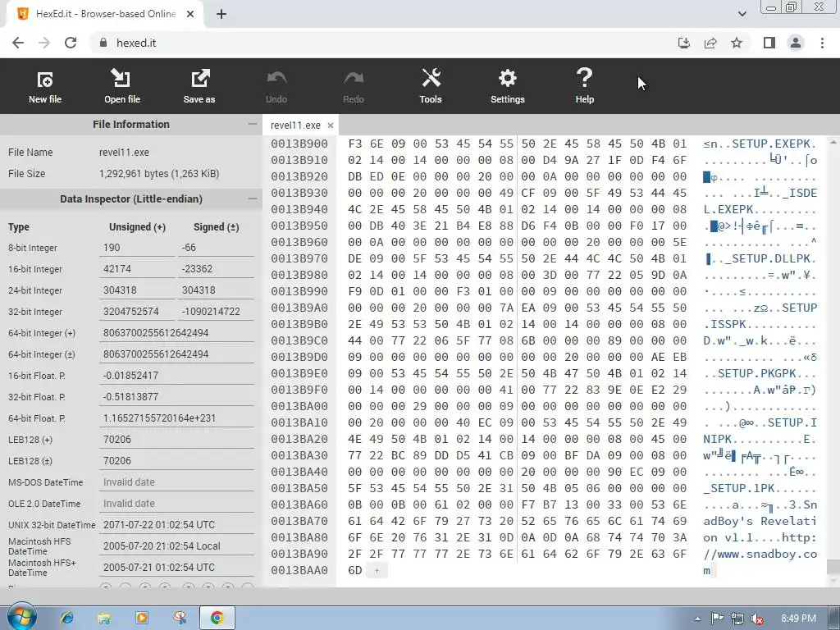
Task: Bookmark this page with the star
Action: [737, 43]
